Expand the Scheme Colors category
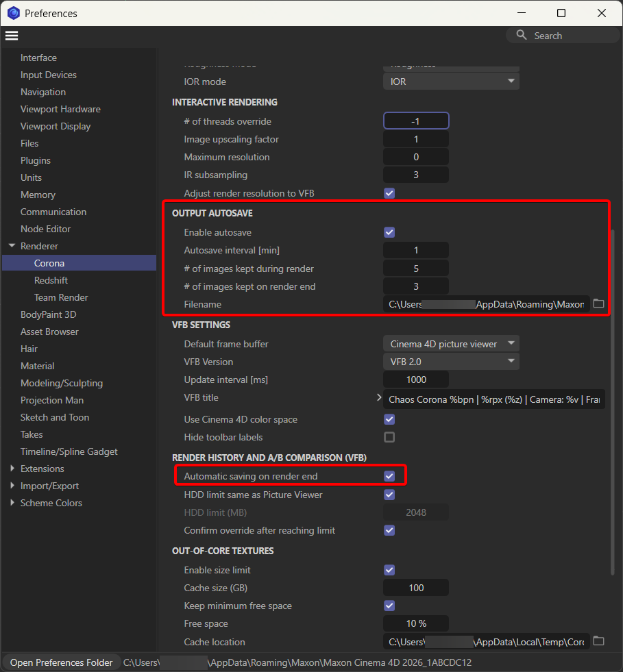Image resolution: width=623 pixels, height=672 pixels. coord(12,503)
